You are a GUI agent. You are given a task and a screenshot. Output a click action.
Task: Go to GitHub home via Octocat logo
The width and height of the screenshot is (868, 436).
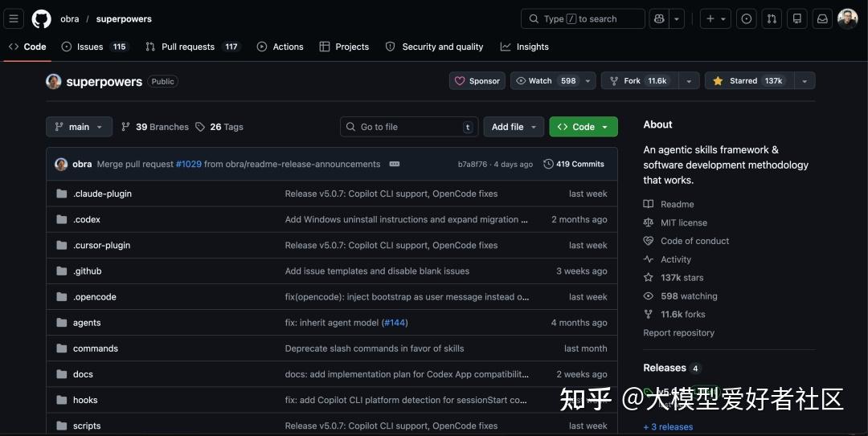point(42,18)
